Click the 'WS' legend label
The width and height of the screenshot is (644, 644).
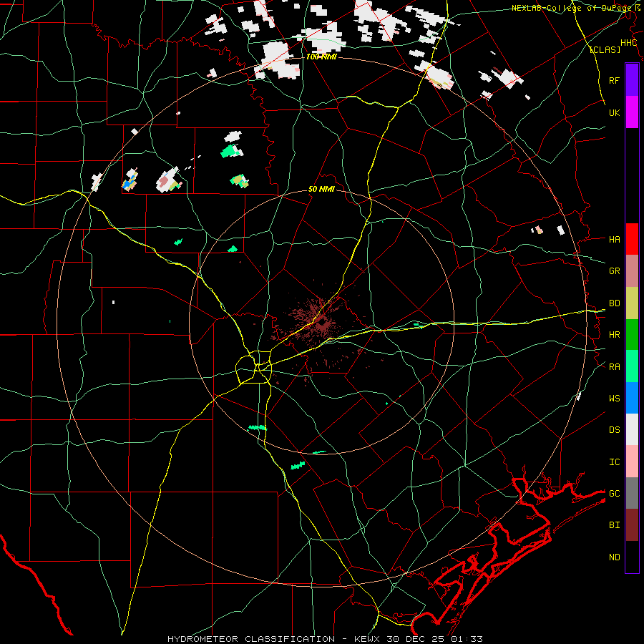pos(614,398)
